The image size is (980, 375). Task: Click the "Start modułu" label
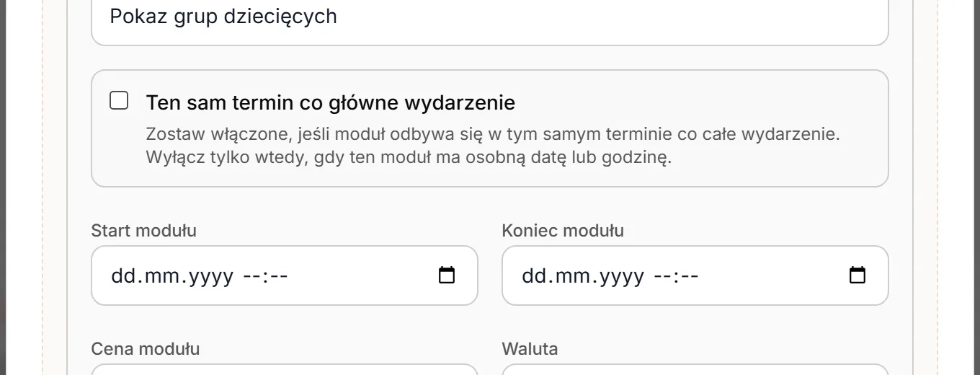tap(144, 231)
